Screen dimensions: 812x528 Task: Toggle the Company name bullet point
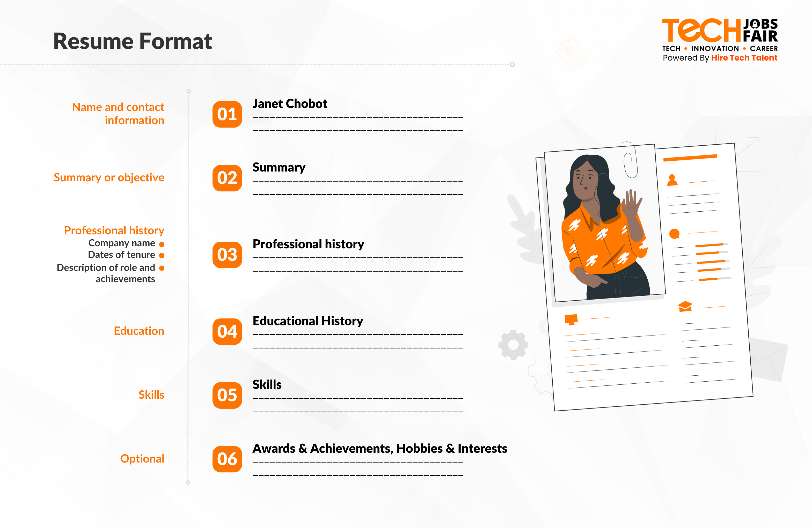point(163,242)
